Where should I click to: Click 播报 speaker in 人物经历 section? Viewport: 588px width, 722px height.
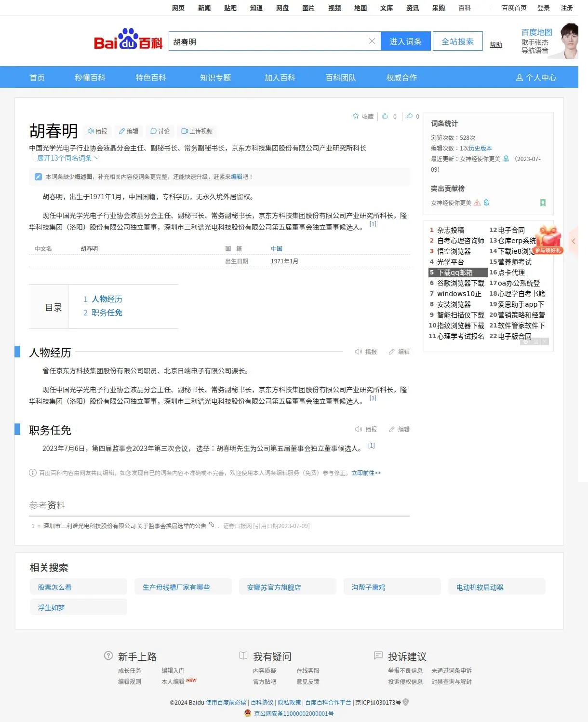366,352
